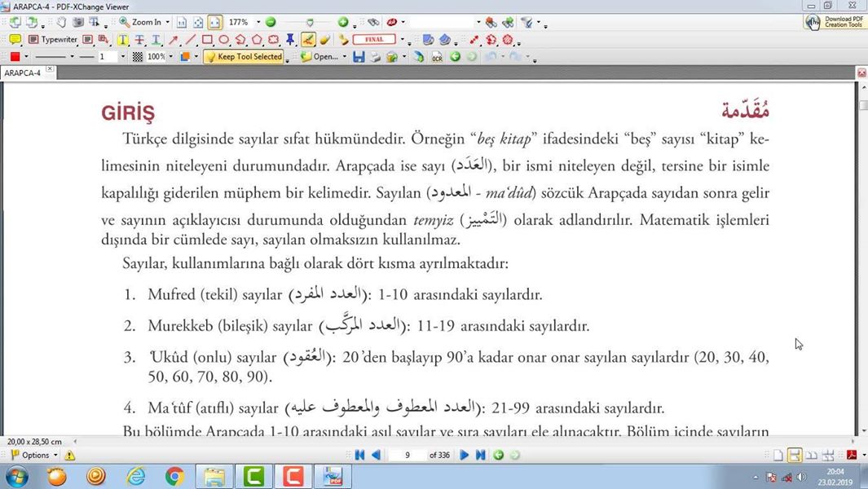This screenshot has width=868, height=489.
Task: Switch to the ARAPCA-4 document tab
Action: click(23, 73)
